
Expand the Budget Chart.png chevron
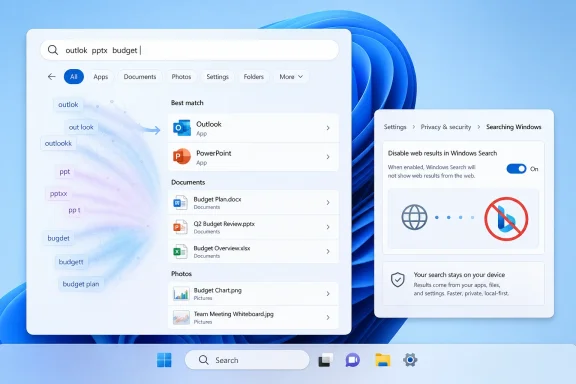tap(328, 294)
